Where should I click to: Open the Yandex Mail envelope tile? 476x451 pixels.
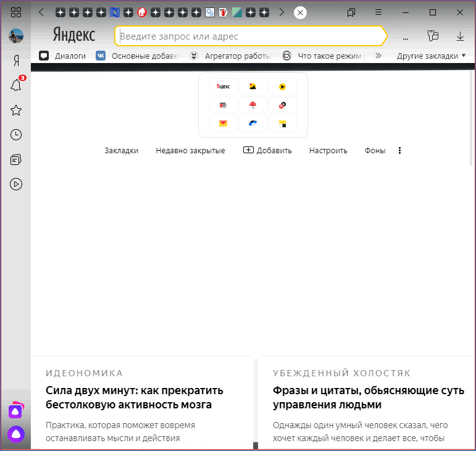[x=223, y=124]
